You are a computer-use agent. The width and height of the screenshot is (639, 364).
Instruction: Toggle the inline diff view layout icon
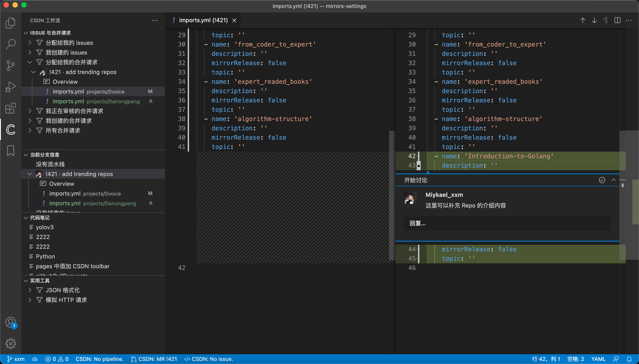(x=617, y=20)
